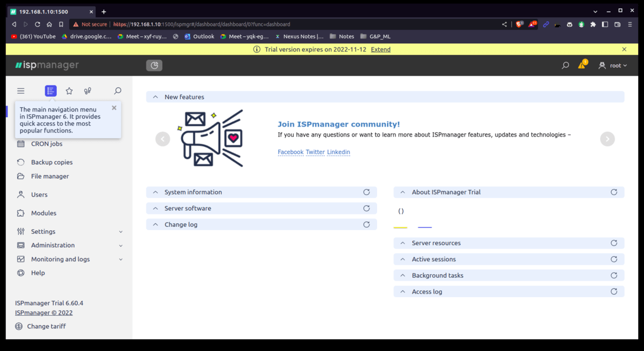Toggle the sidebar with the hamburger icon

[x=21, y=91]
